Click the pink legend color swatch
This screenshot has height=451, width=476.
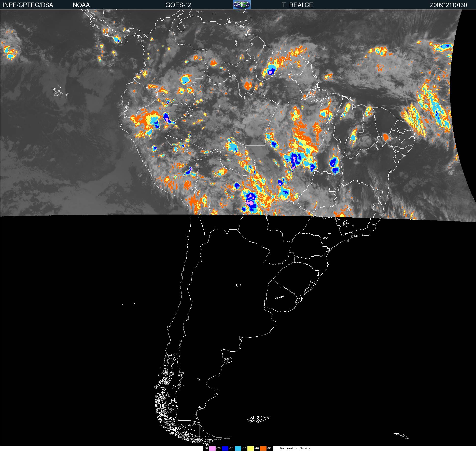pos(212,448)
